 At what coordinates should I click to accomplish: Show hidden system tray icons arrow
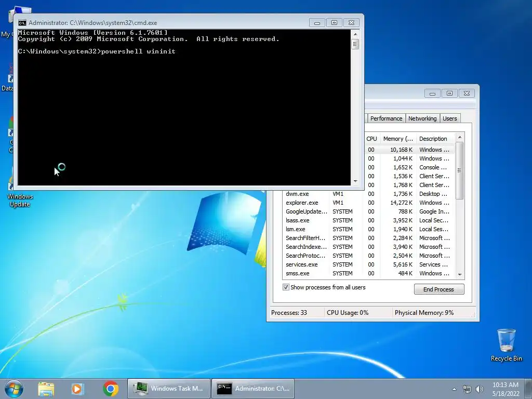pyautogui.click(x=454, y=389)
